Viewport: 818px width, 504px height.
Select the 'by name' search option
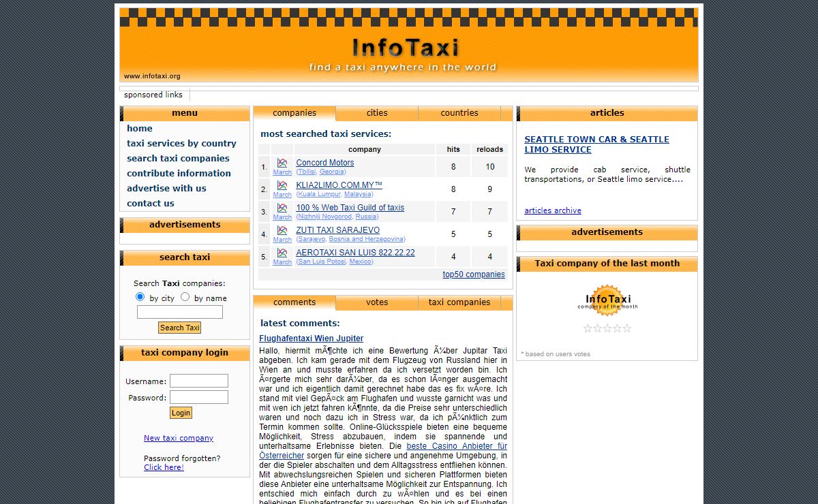click(185, 297)
